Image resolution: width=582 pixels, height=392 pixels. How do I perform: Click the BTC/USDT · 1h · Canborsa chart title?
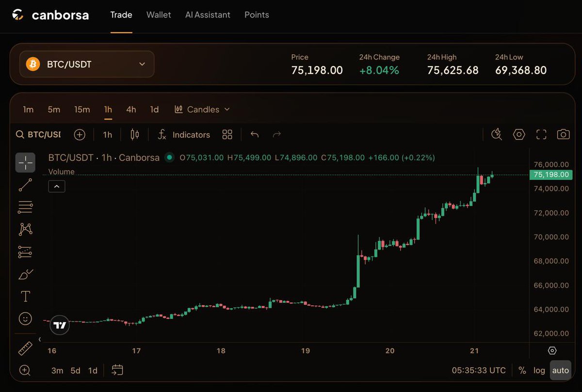point(104,157)
